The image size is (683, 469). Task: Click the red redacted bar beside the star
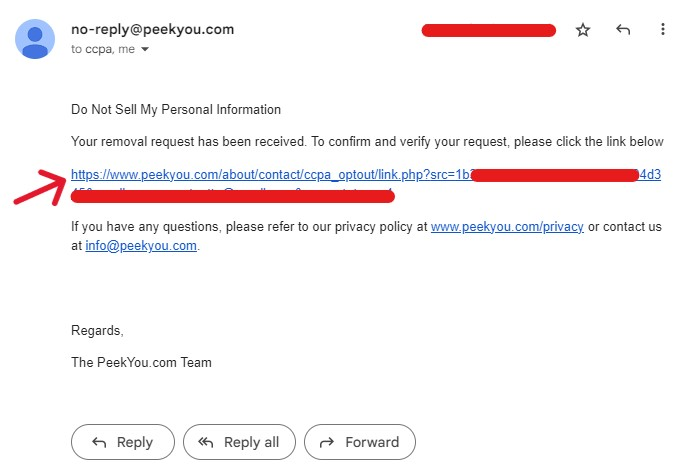[489, 30]
